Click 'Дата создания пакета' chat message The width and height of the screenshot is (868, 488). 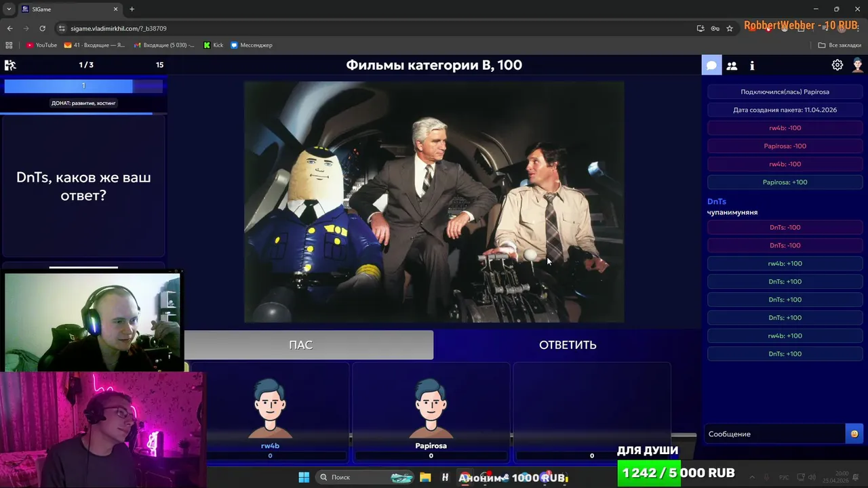(785, 110)
